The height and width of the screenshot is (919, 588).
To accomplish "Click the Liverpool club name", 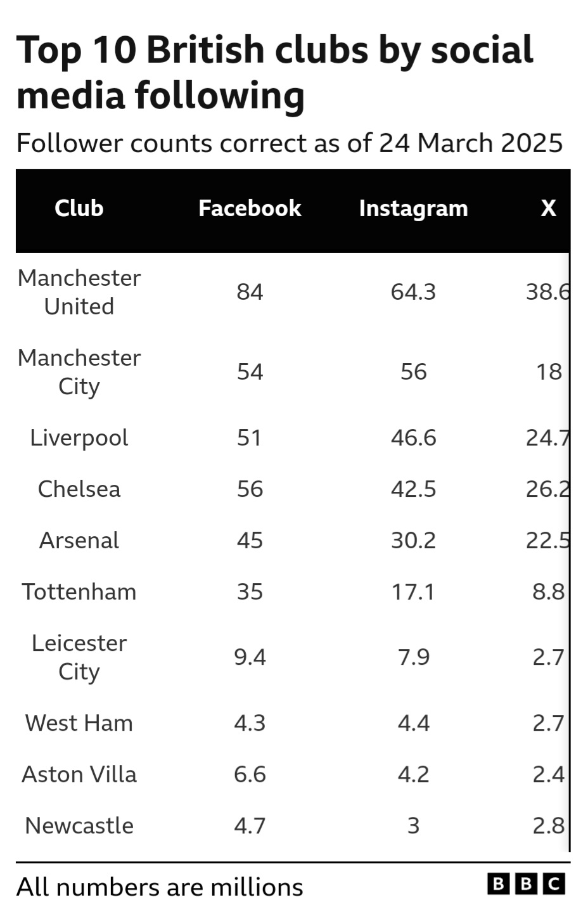I will pyautogui.click(x=79, y=438).
